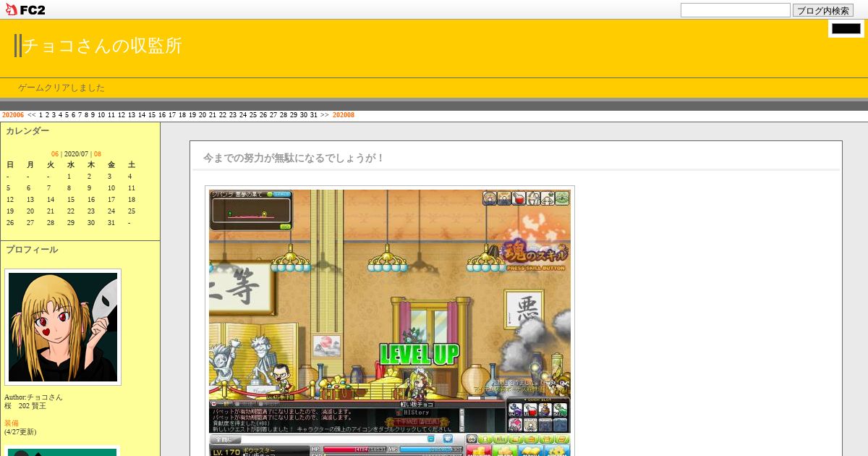Viewport: 868px width, 456px height.
Task: Click the 土 weekday header in calendar
Action: [131, 165]
